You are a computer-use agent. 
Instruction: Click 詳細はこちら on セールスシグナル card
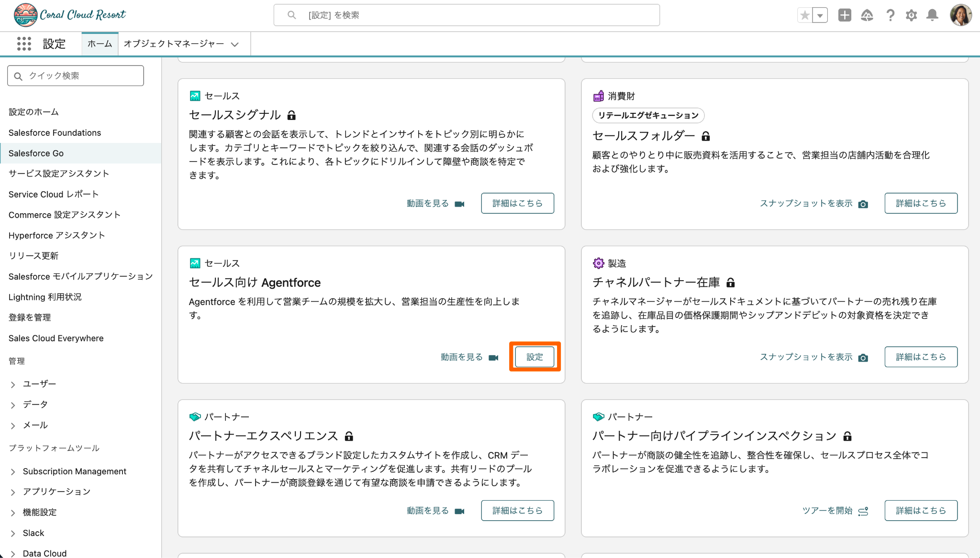[517, 203]
